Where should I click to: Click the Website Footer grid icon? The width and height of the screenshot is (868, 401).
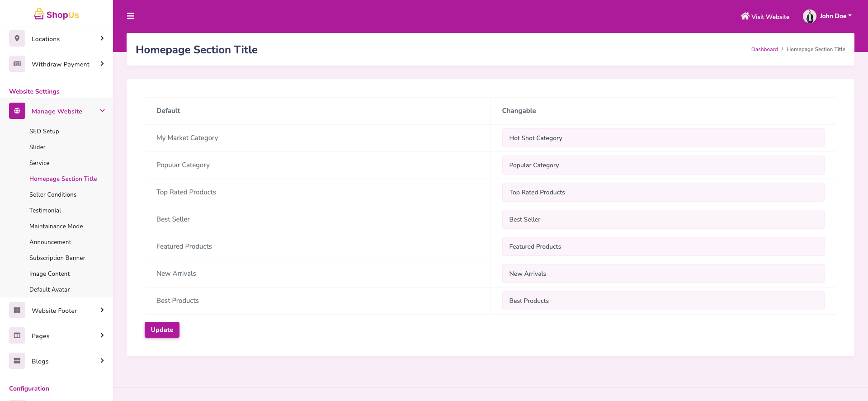pos(17,311)
